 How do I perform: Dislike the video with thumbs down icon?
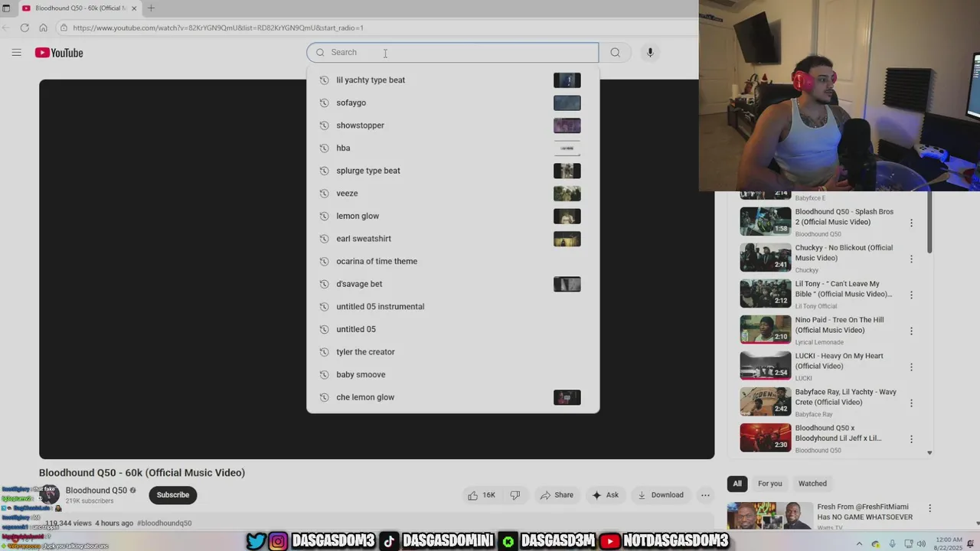[515, 495]
